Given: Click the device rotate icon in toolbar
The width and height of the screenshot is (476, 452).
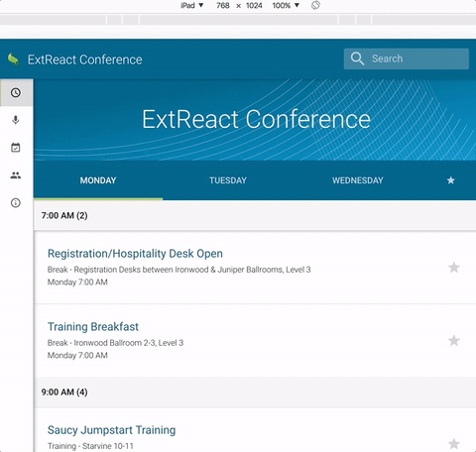Looking at the screenshot, I should pyautogui.click(x=315, y=5).
